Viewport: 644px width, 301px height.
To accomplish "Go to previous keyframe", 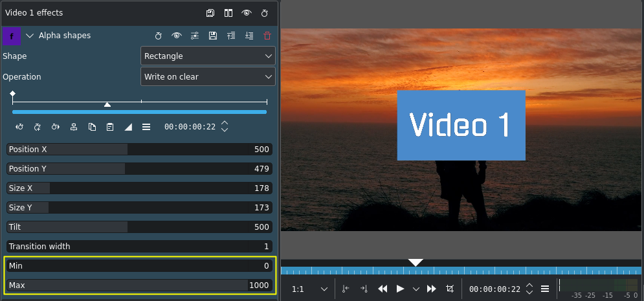I will [19, 127].
